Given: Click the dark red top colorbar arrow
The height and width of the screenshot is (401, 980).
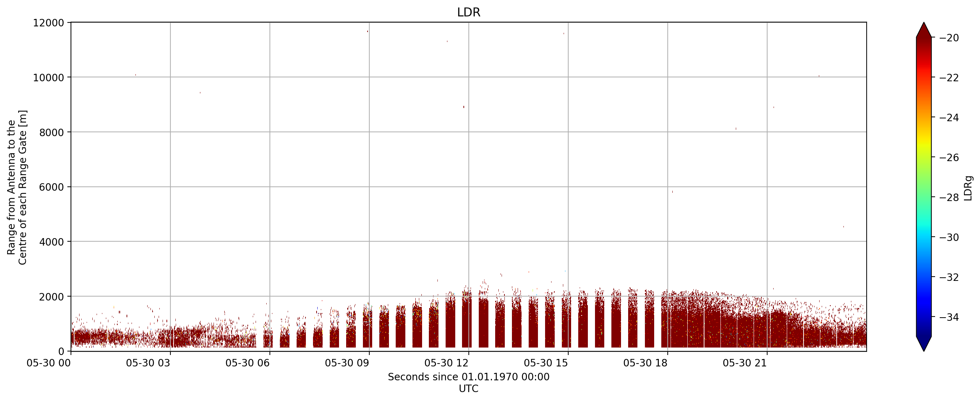Looking at the screenshot, I should coord(924,30).
